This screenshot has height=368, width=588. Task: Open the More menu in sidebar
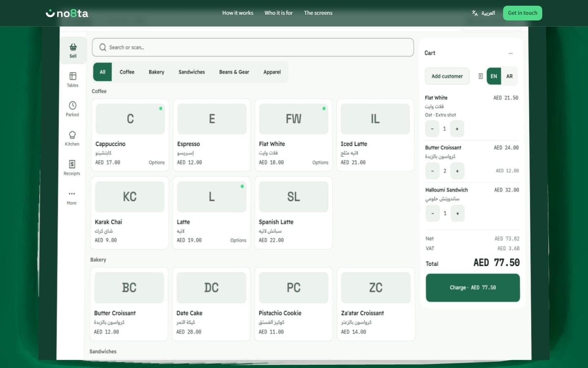click(72, 197)
